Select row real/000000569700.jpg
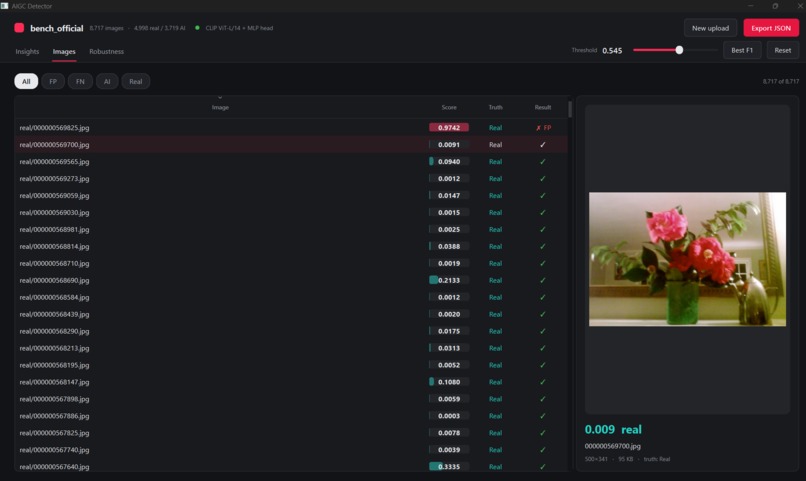The height and width of the screenshot is (481, 806). tap(291, 144)
